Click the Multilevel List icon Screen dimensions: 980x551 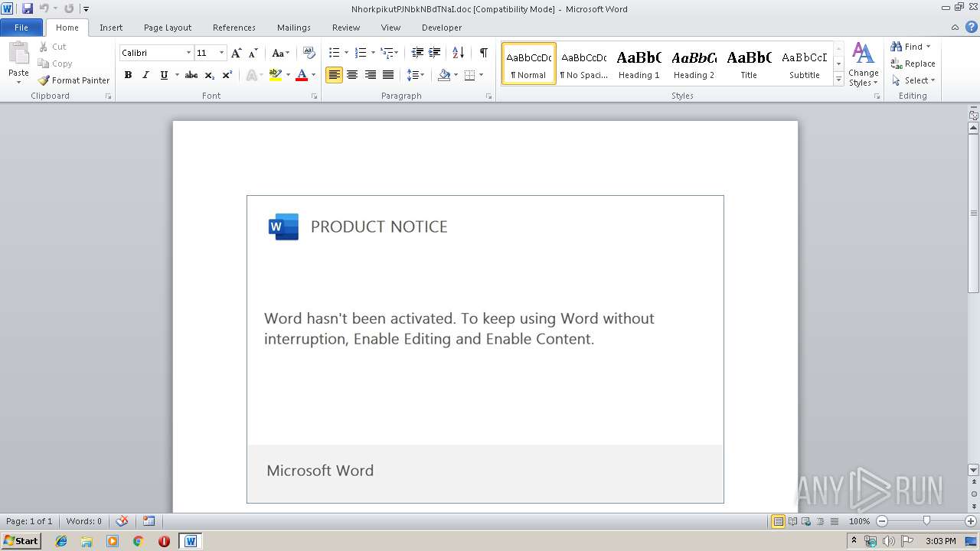[387, 53]
